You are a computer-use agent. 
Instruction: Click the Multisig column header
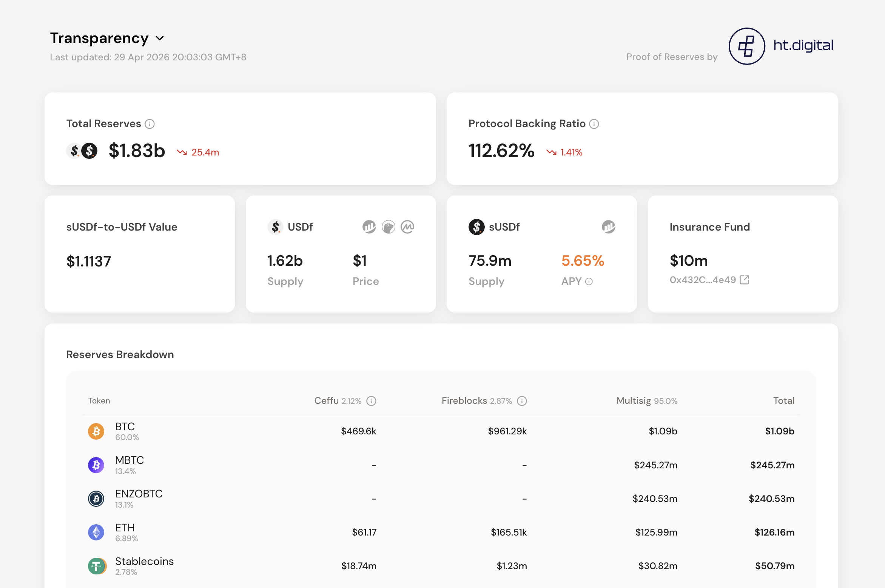[x=634, y=401]
